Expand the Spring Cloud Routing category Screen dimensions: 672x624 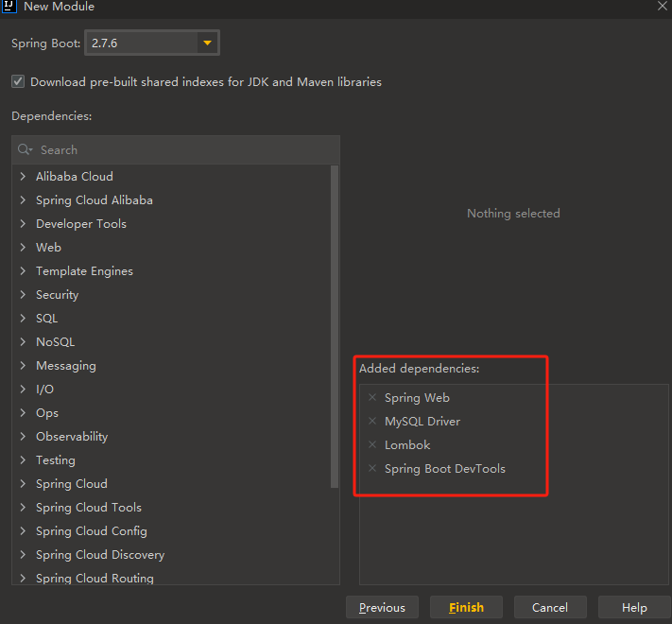(23, 578)
